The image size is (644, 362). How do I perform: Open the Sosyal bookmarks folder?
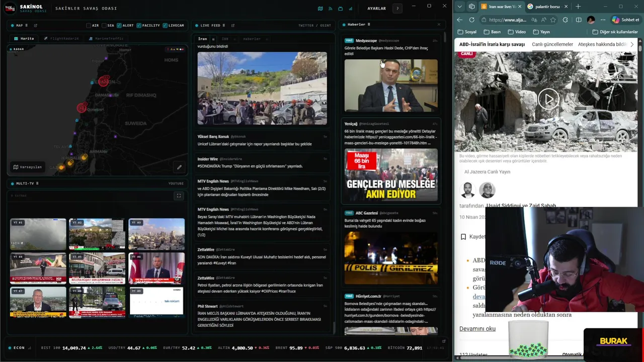pos(467,32)
